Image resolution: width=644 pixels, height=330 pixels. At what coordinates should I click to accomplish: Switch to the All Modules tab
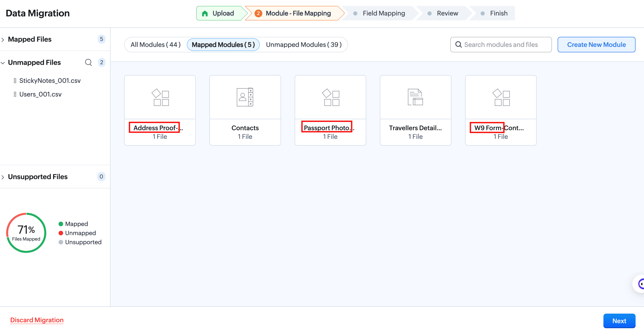156,45
